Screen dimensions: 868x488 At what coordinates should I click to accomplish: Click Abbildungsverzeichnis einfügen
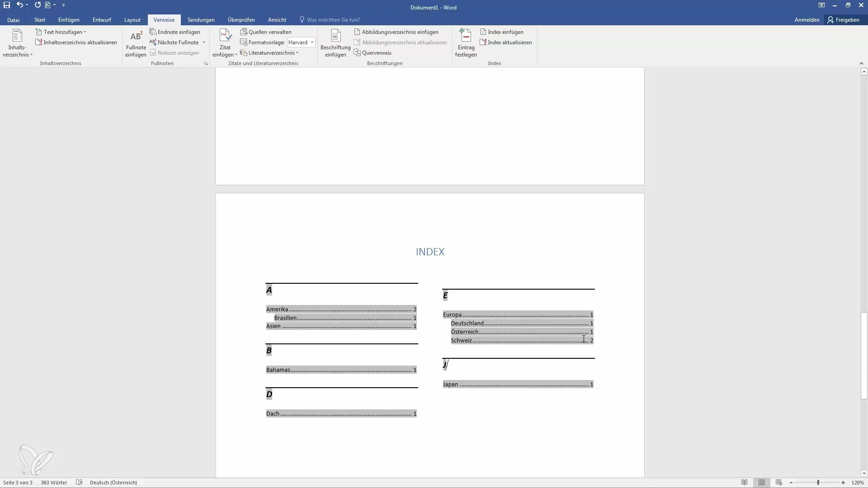(396, 32)
